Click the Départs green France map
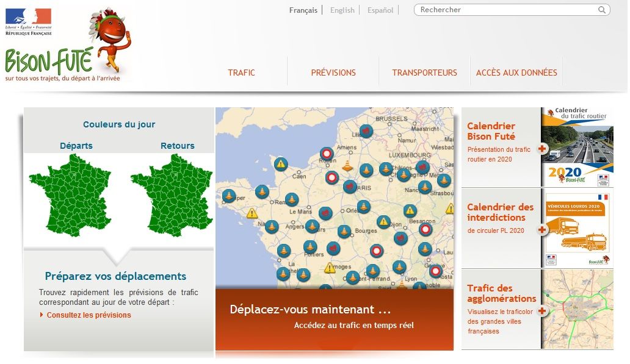630x364 pixels. (x=70, y=196)
